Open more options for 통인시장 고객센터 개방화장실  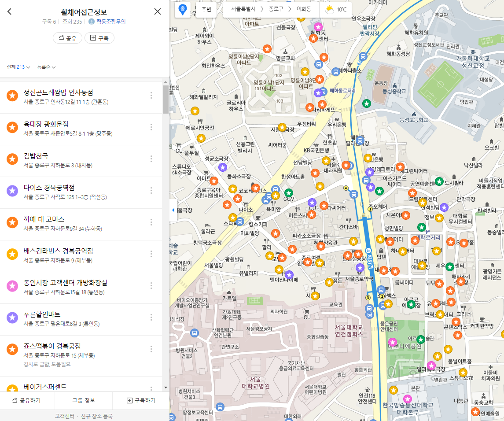click(x=151, y=286)
